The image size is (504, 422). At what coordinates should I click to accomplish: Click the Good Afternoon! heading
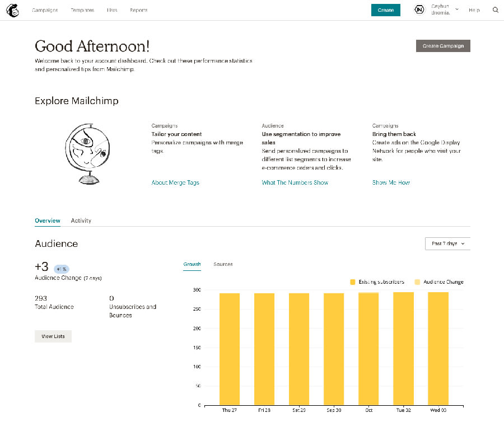pyautogui.click(x=92, y=46)
